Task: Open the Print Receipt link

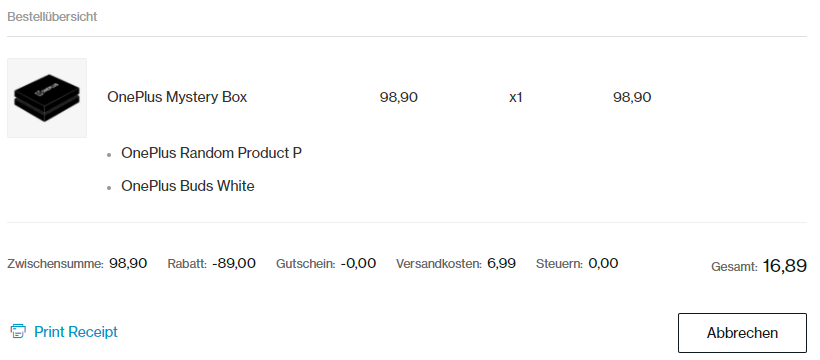Action: pos(76,332)
